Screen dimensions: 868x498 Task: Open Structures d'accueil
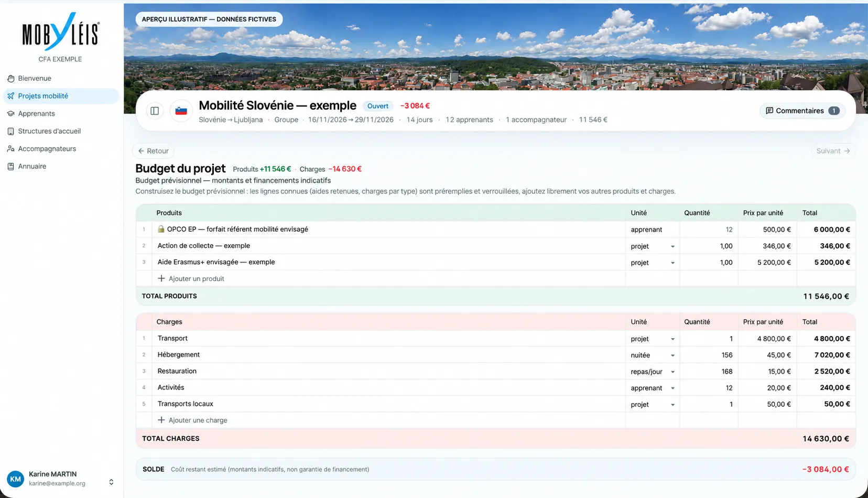tap(61, 131)
